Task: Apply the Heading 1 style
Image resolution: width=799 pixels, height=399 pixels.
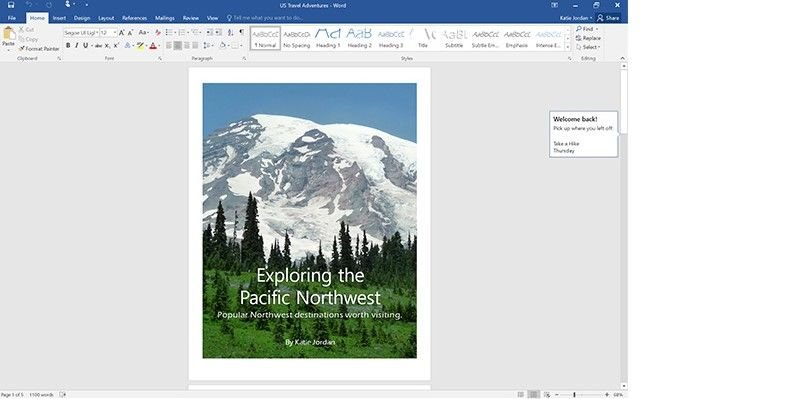Action: coord(328,38)
